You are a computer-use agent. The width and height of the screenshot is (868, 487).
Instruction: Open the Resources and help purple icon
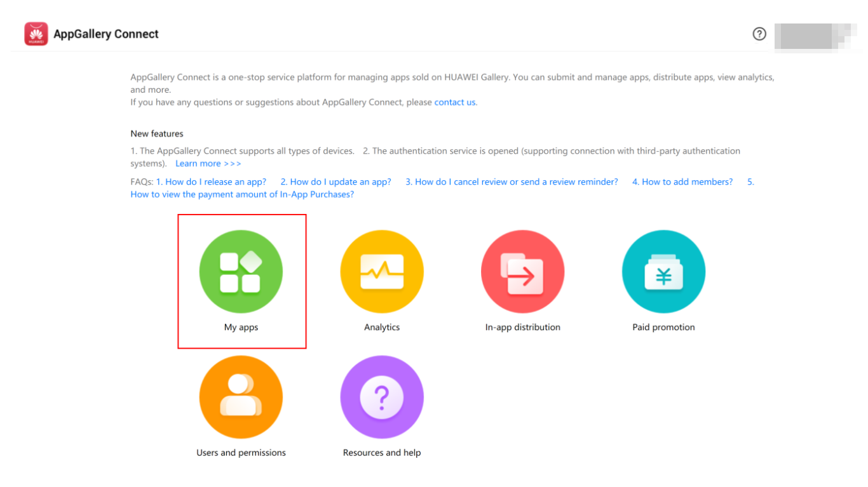[x=382, y=397]
